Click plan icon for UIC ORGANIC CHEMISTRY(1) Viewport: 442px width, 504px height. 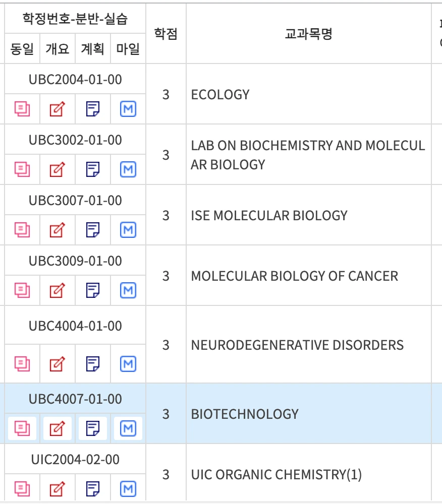click(x=93, y=489)
